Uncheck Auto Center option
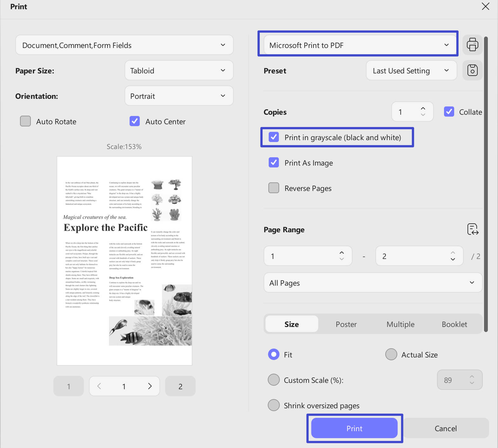The image size is (498, 448). (135, 121)
